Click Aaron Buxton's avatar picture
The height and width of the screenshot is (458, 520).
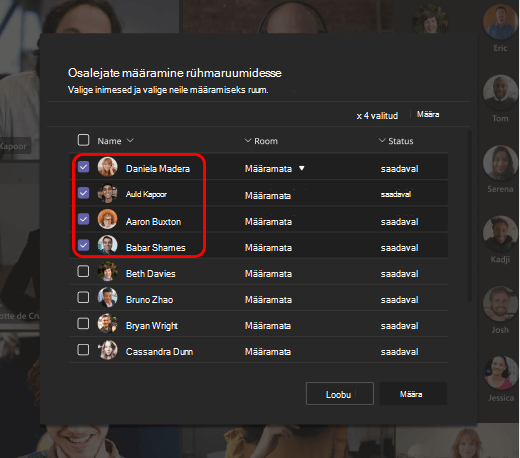pyautogui.click(x=107, y=219)
